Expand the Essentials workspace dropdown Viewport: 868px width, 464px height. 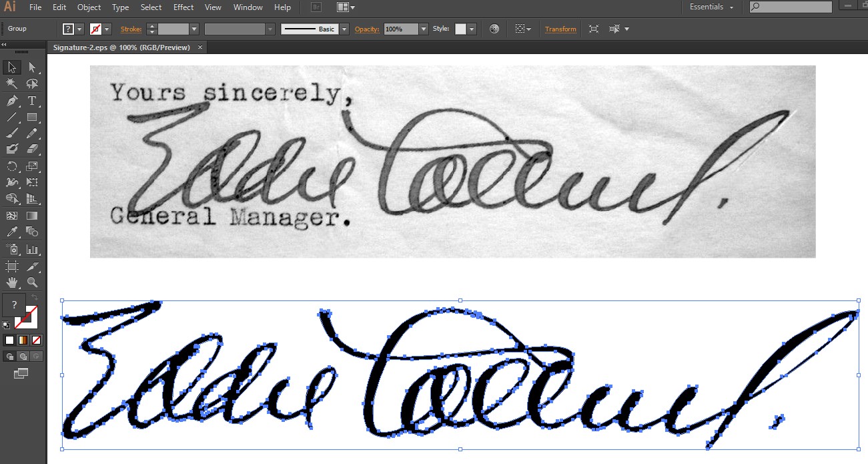coord(712,7)
